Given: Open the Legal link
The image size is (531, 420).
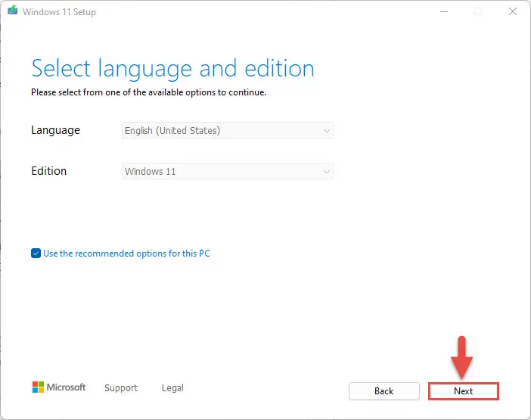Looking at the screenshot, I should click(x=172, y=387).
